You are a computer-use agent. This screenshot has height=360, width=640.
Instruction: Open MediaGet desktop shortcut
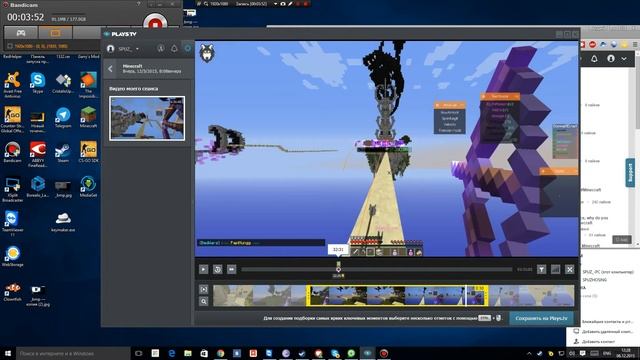coord(88,187)
